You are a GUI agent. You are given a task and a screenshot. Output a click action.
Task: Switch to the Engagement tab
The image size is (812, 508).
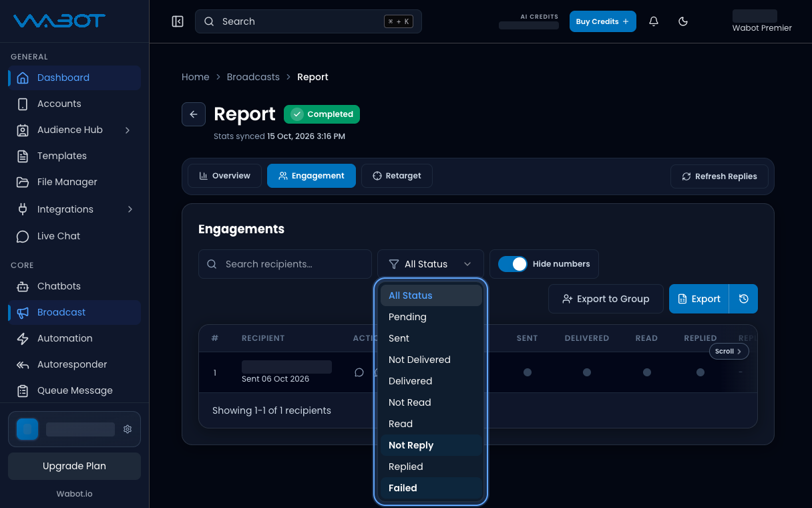[311, 176]
